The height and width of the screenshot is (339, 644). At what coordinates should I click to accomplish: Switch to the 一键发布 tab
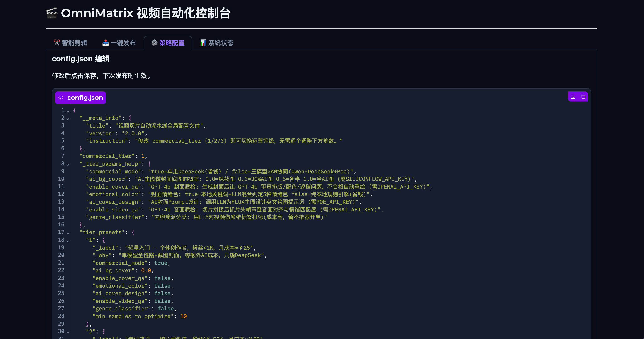(119, 43)
